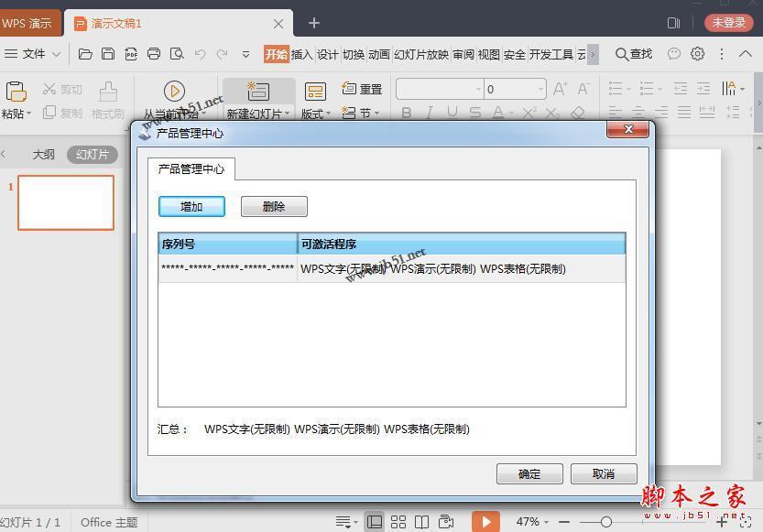Image resolution: width=763 pixels, height=532 pixels.
Task: Collapse the ribbon with chevron
Action: 745,53
